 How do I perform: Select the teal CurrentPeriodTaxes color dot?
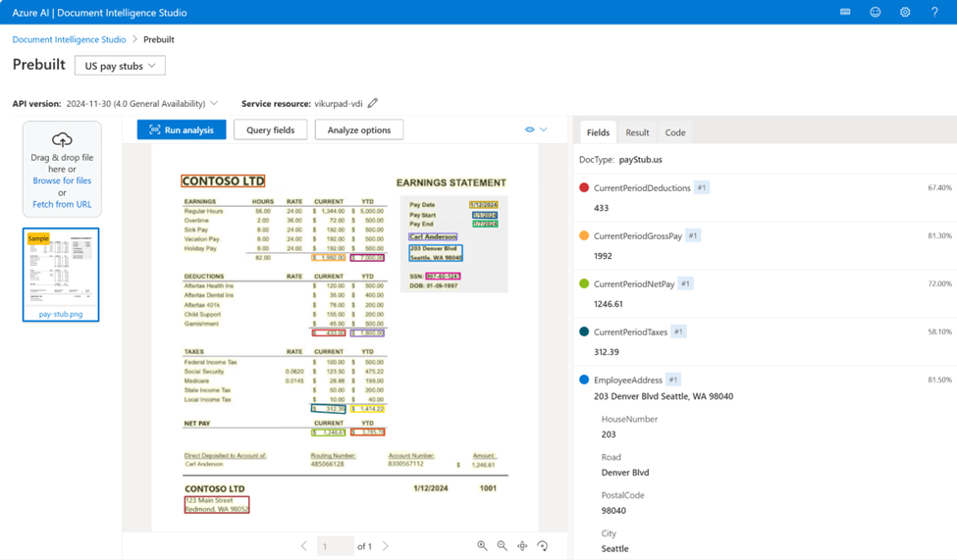(584, 331)
